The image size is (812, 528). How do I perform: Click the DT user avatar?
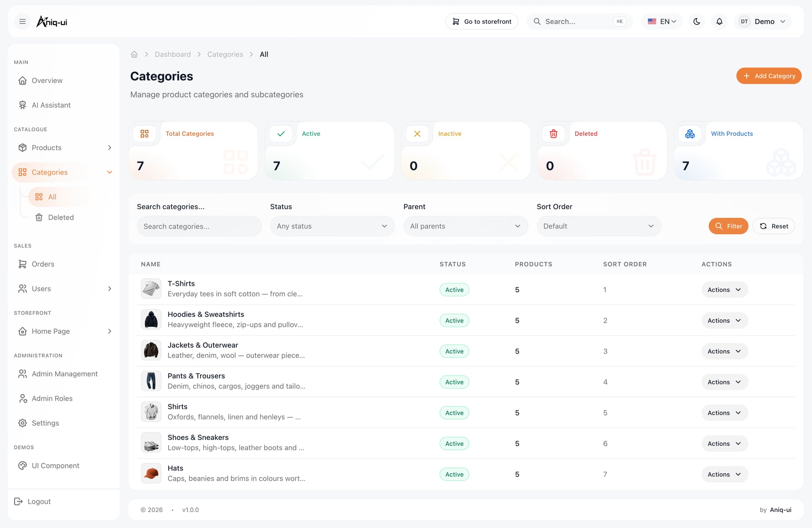point(744,22)
